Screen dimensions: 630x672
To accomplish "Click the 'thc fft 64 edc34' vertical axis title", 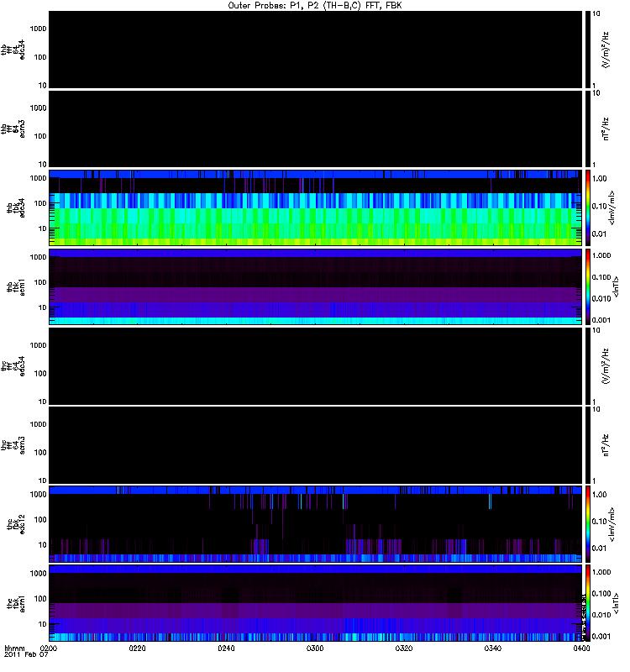I will [13, 366].
